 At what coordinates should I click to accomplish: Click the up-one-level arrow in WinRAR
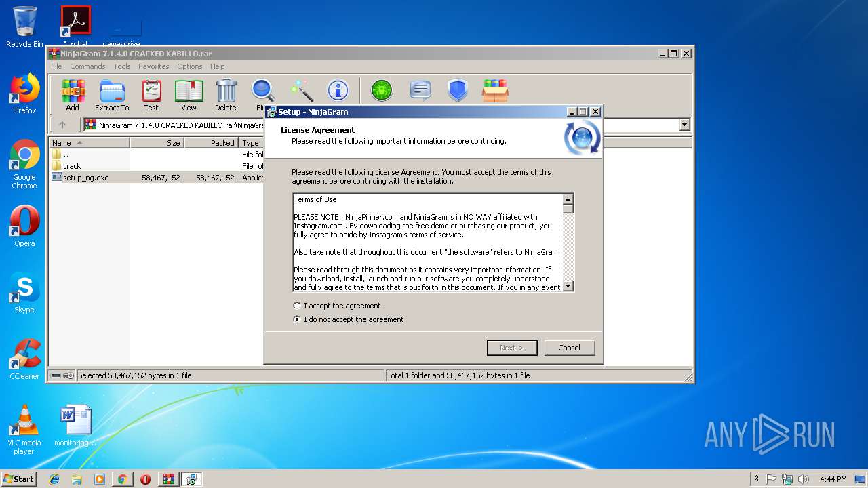62,125
